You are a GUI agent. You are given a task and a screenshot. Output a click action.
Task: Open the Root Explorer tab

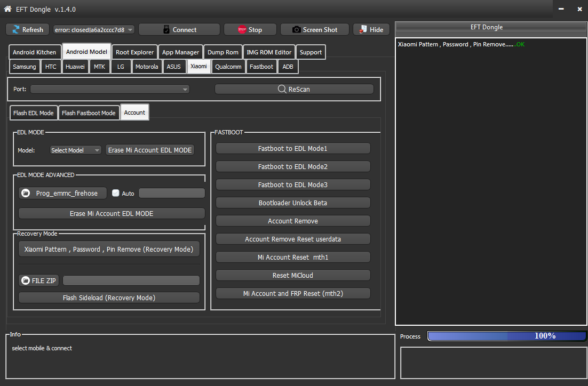point(134,52)
